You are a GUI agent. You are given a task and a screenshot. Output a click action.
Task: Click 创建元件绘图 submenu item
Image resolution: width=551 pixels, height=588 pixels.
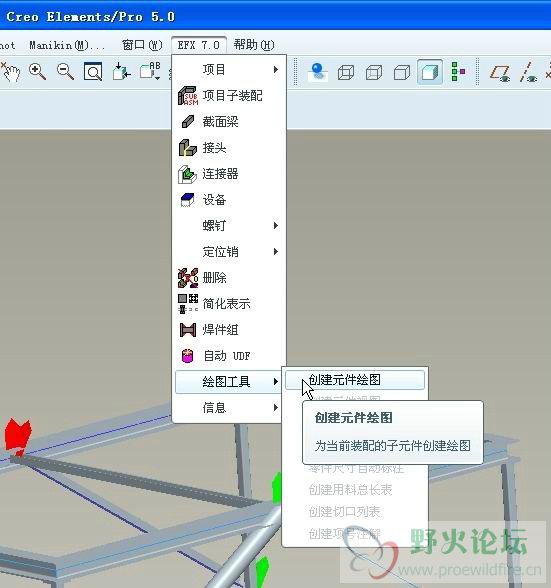pyautogui.click(x=355, y=380)
